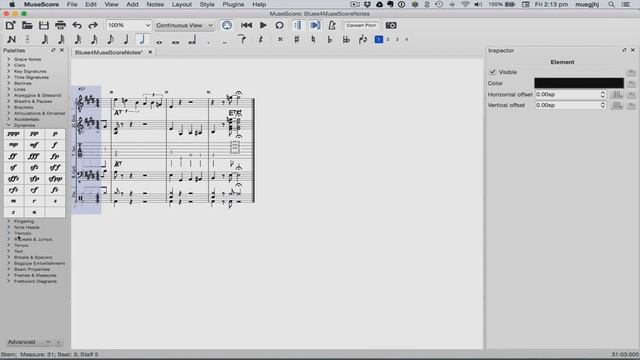Open a score file with the folder icon
640x360 pixels.
(27, 25)
